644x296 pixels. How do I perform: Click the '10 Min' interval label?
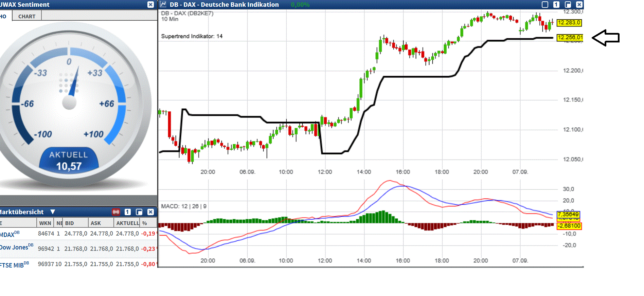(170, 19)
